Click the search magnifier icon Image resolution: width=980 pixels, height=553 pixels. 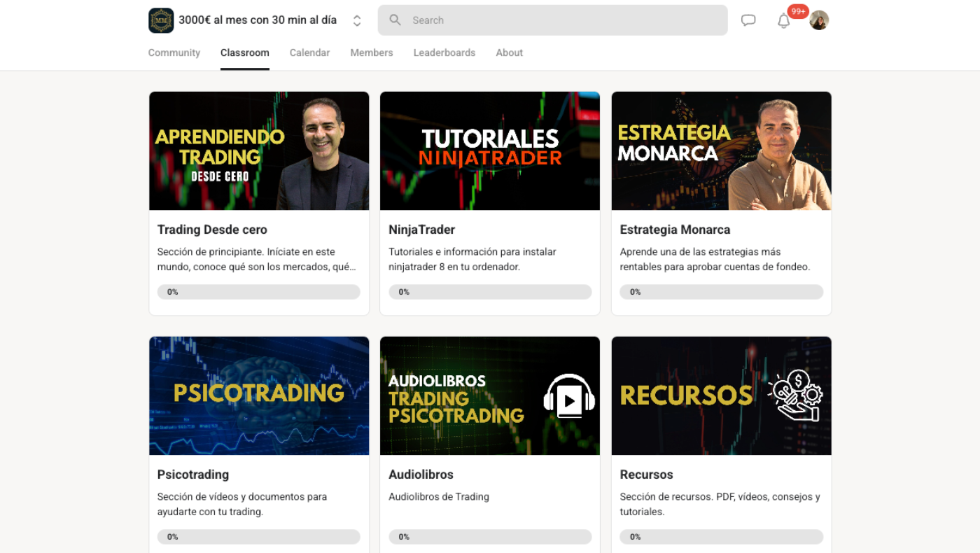tap(395, 20)
